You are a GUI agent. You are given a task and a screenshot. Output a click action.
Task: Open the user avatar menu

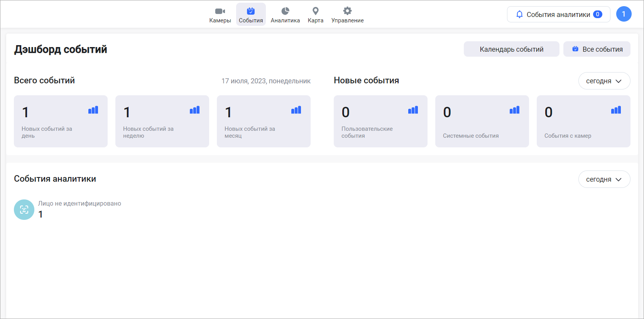pos(624,14)
